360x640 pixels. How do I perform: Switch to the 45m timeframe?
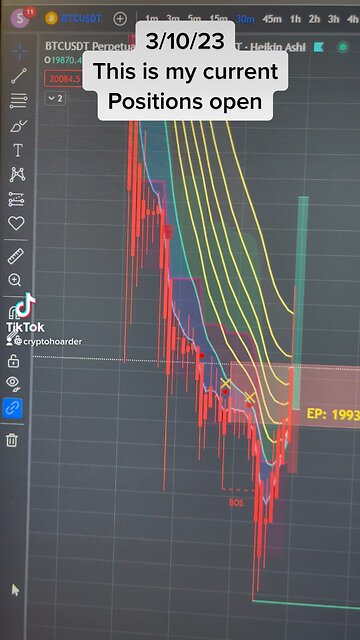coord(272,19)
